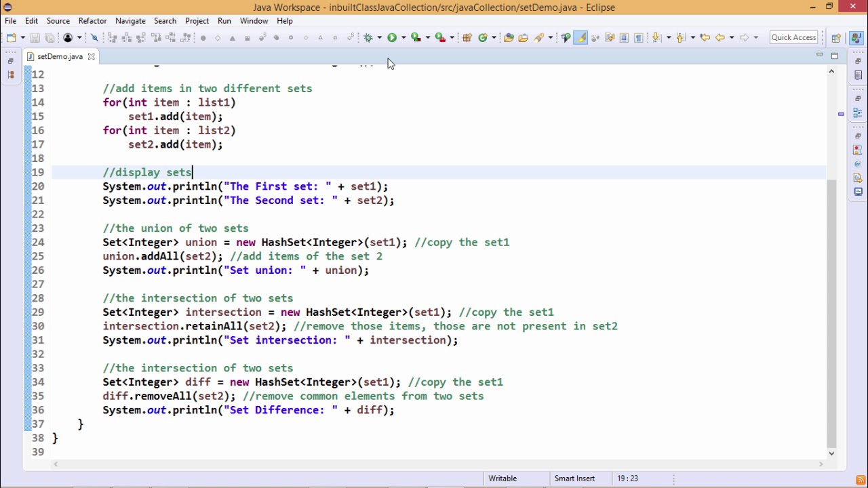868x488 pixels.
Task: Click the overview ruler annotation marker
Action: point(841,114)
